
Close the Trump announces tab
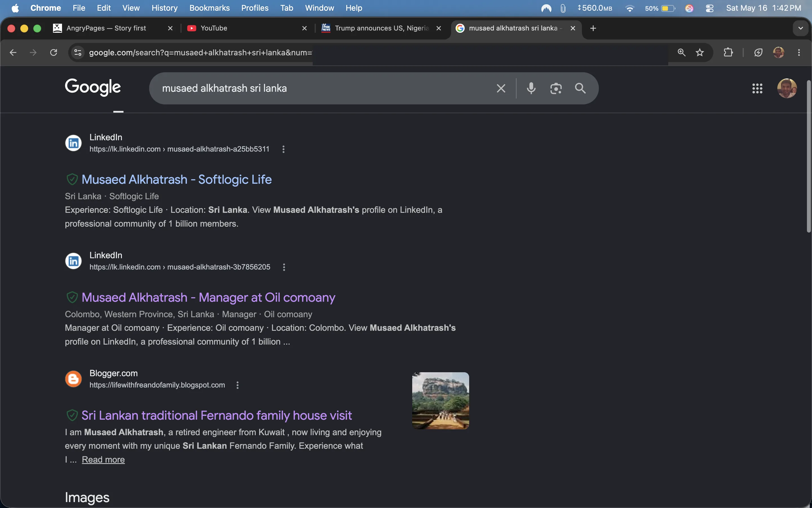click(x=438, y=28)
